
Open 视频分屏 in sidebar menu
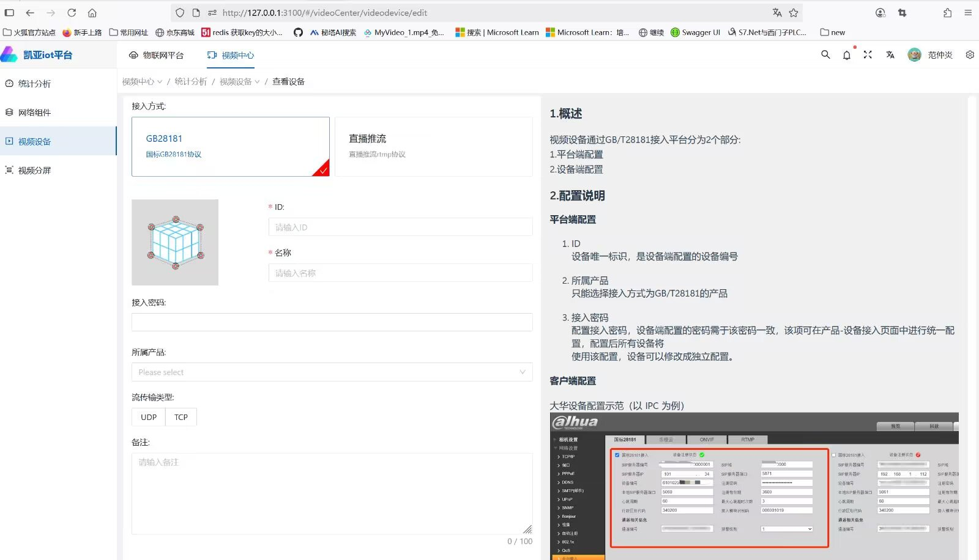point(35,171)
